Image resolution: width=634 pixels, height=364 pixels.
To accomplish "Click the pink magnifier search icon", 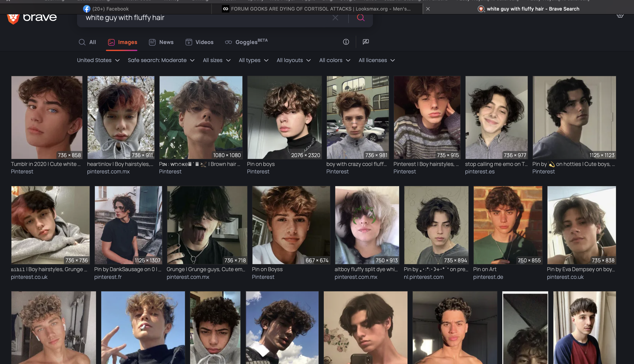I will (361, 18).
